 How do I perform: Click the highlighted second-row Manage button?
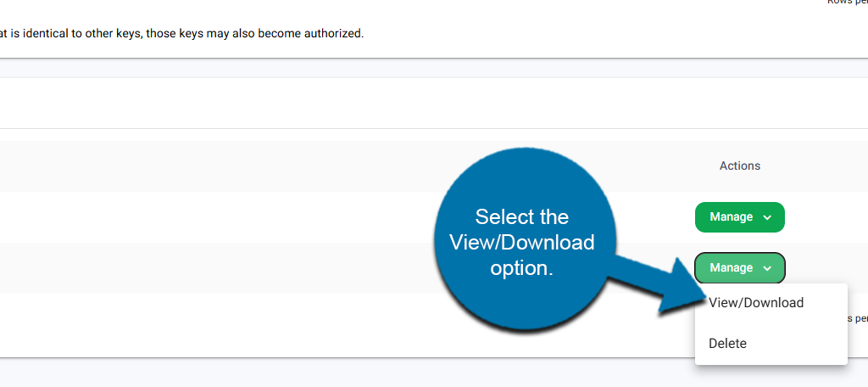[739, 268]
